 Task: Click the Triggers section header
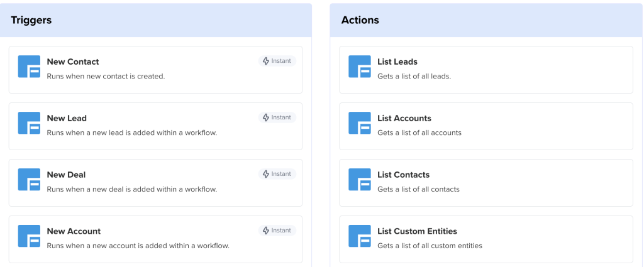tap(31, 20)
